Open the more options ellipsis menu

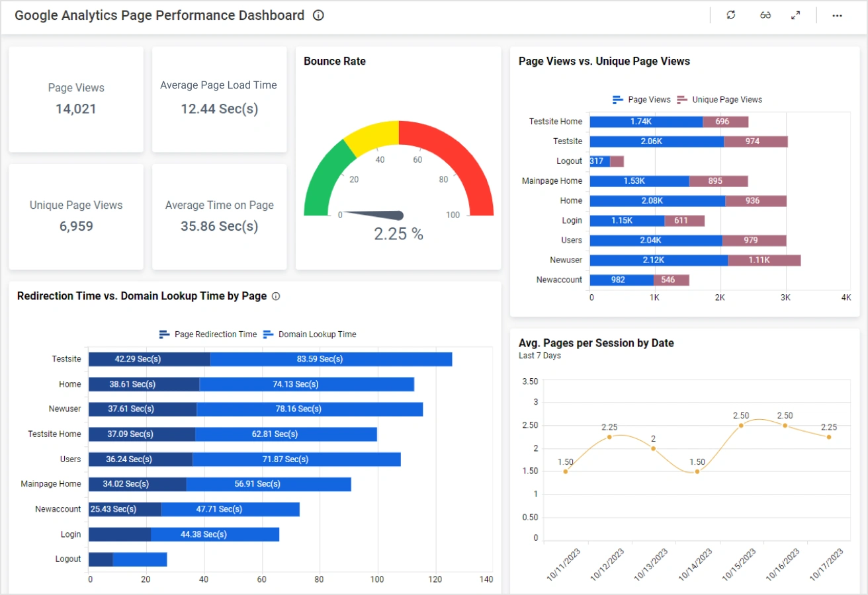pos(837,15)
